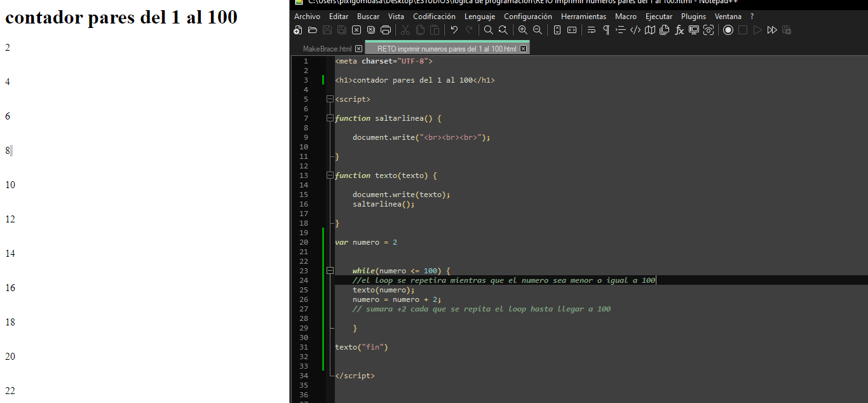Toggle show all characters pilcrow icon
The height and width of the screenshot is (403, 868).
(606, 30)
